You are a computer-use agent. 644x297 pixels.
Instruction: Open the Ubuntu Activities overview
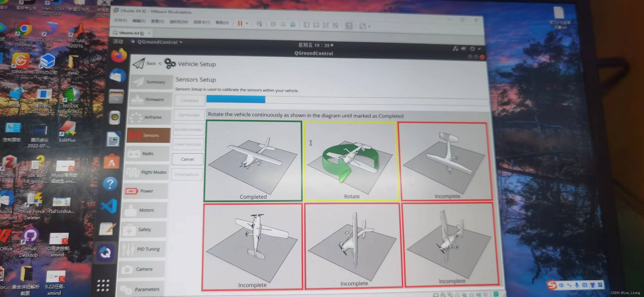[x=118, y=41]
